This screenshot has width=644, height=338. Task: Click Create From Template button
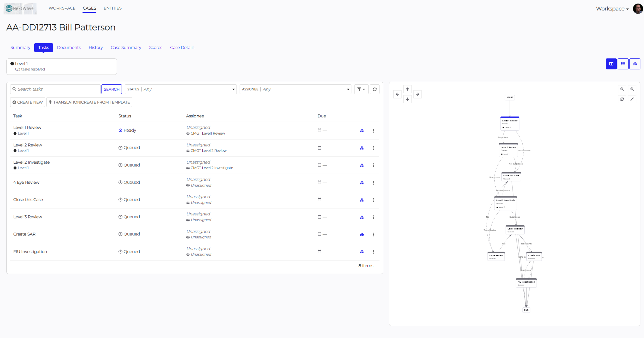click(x=89, y=102)
